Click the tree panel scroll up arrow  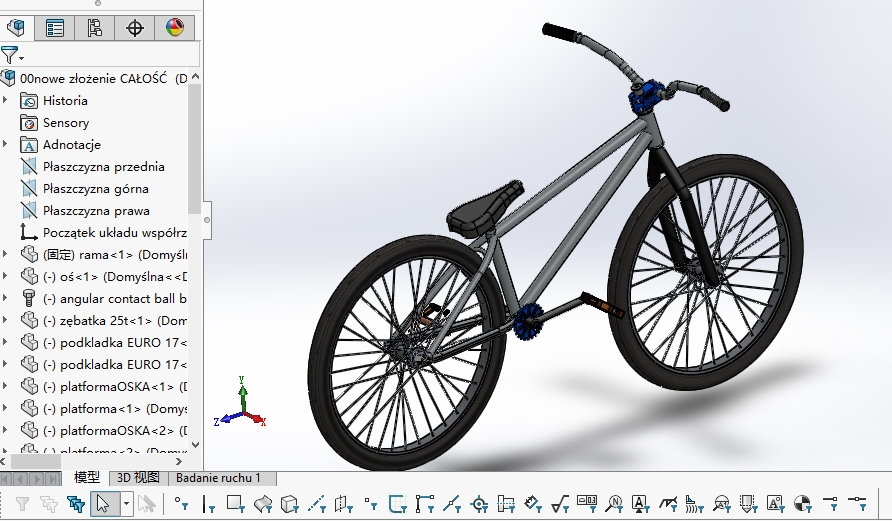[x=196, y=76]
